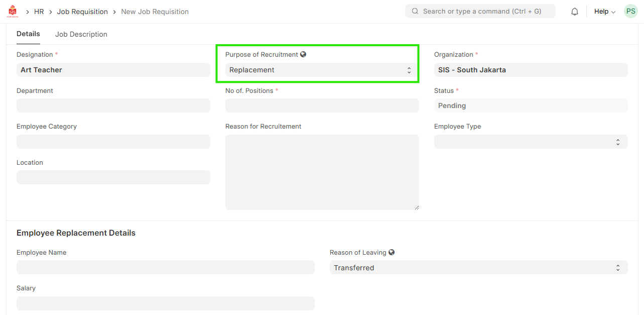Select the Details tab
The image size is (644, 315).
pyautogui.click(x=28, y=34)
